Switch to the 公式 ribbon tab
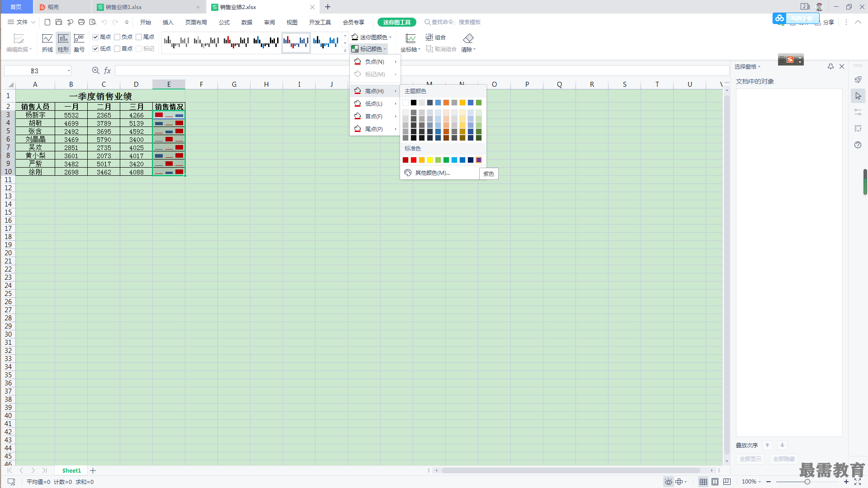The image size is (868, 488). 224,22
